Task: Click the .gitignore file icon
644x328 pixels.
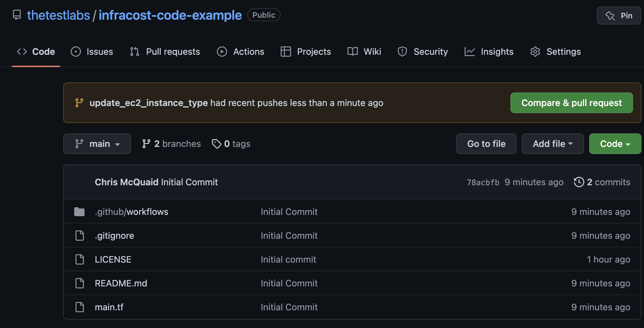Action: [x=79, y=236]
